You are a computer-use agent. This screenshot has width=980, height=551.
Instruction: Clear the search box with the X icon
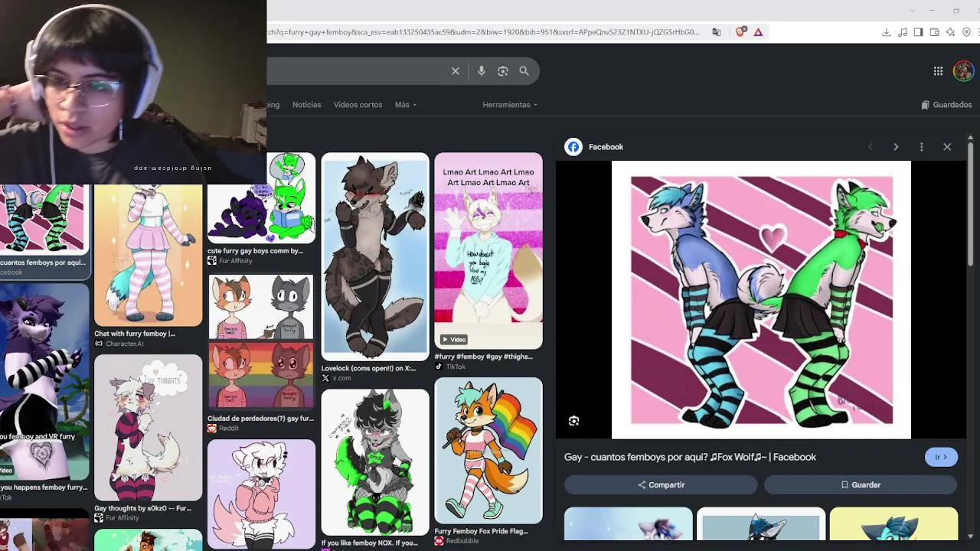[x=456, y=71]
